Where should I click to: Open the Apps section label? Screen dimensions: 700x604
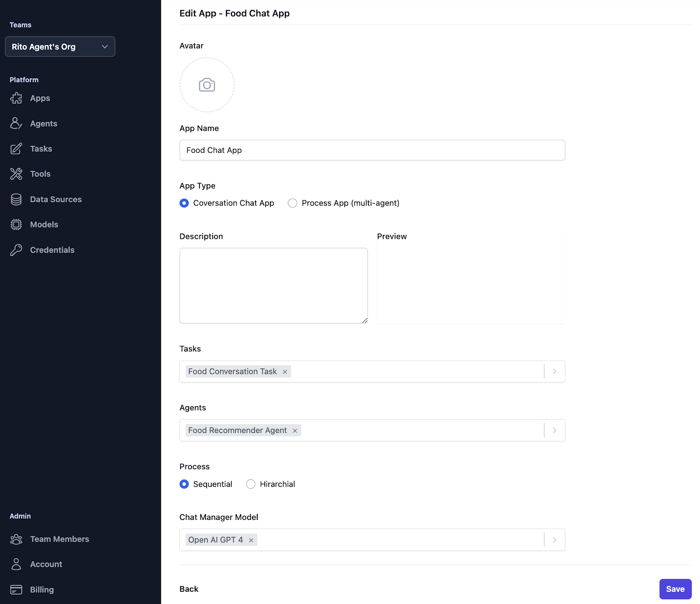pos(40,98)
